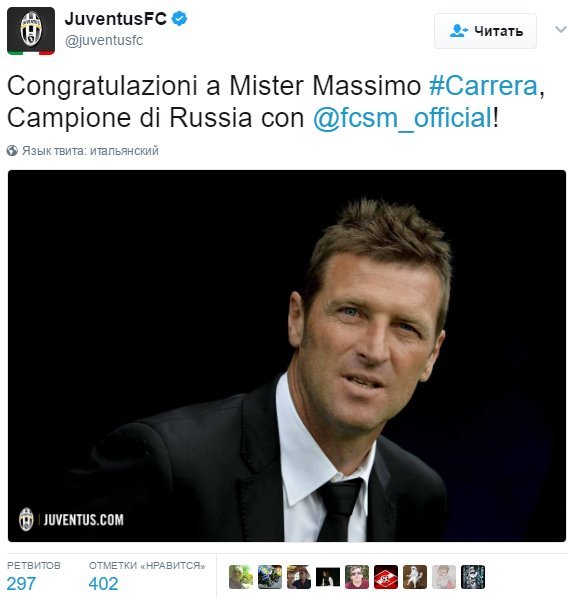Click the globe icon by tweet language
580x598 pixels.
click(12, 151)
